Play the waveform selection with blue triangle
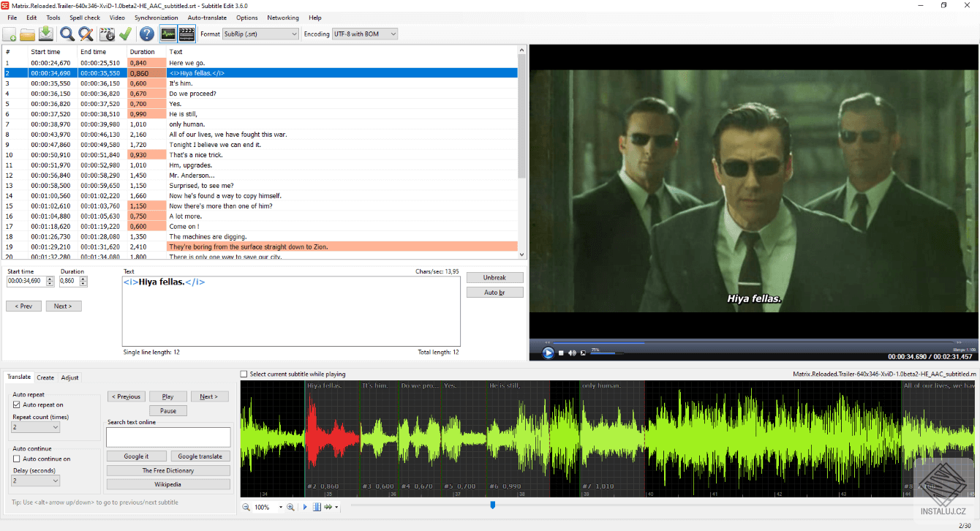Screen dimensions: 980x531 pos(305,507)
